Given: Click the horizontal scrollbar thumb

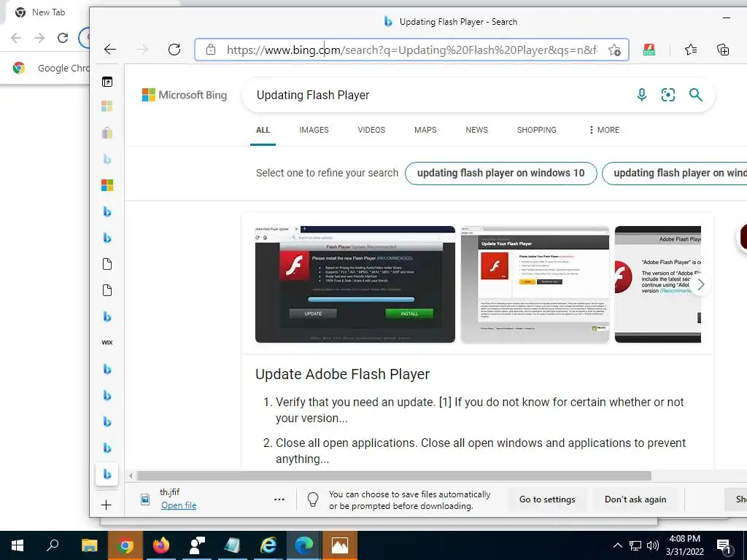Looking at the screenshot, I should click(394, 475).
